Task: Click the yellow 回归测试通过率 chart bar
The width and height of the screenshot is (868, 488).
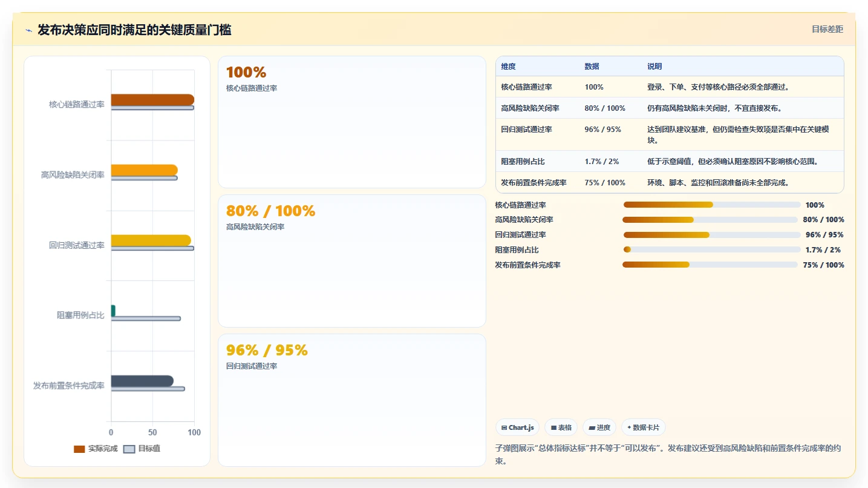Action: (151, 240)
